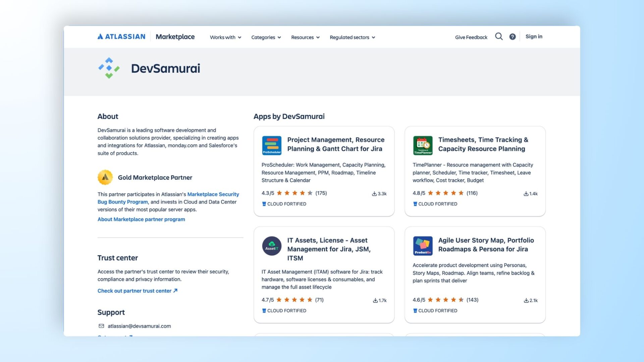Open Timesheets, Time Tracking & Capacity Resource Planning app

pyautogui.click(x=483, y=144)
